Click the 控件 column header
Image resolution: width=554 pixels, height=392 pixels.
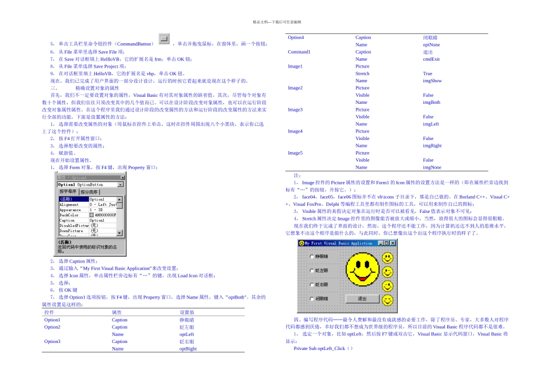pos(49,313)
